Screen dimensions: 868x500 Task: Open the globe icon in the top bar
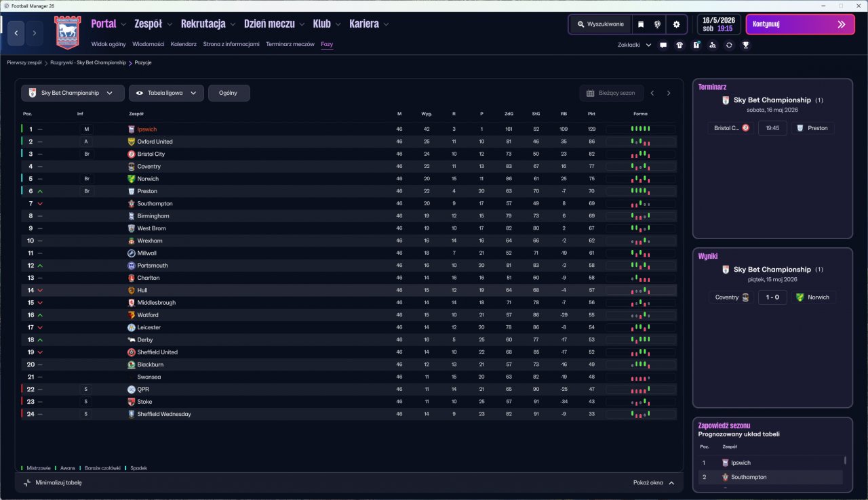point(658,24)
